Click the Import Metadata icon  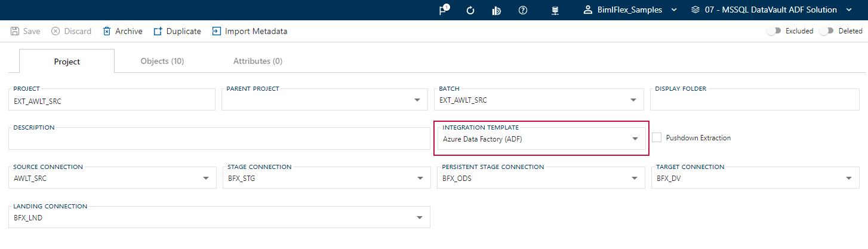[217, 31]
